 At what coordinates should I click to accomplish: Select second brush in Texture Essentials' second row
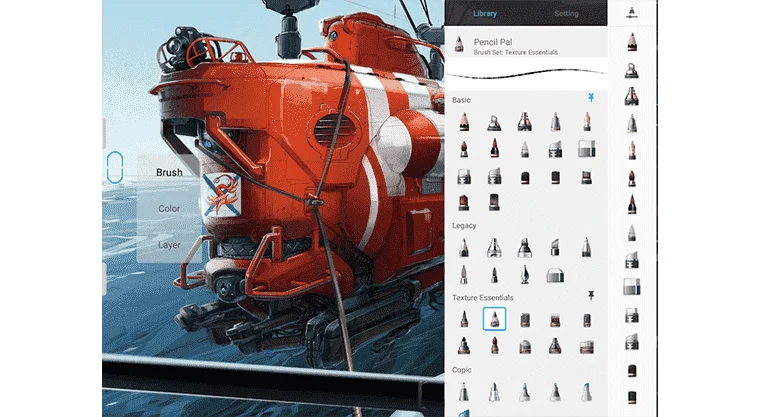[494, 345]
